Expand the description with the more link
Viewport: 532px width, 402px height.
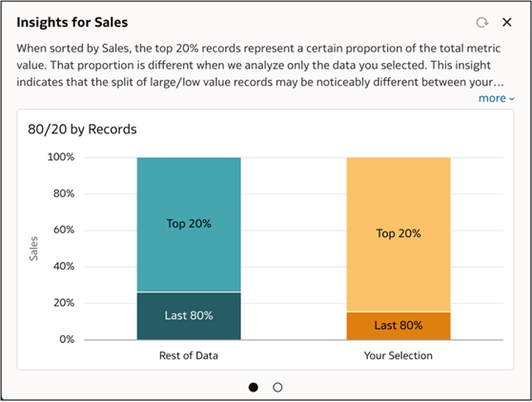(x=496, y=98)
